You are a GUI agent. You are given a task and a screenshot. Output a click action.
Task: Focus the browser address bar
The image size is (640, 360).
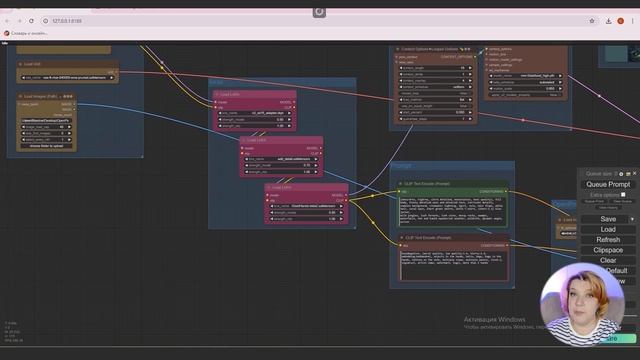pyautogui.click(x=314, y=21)
